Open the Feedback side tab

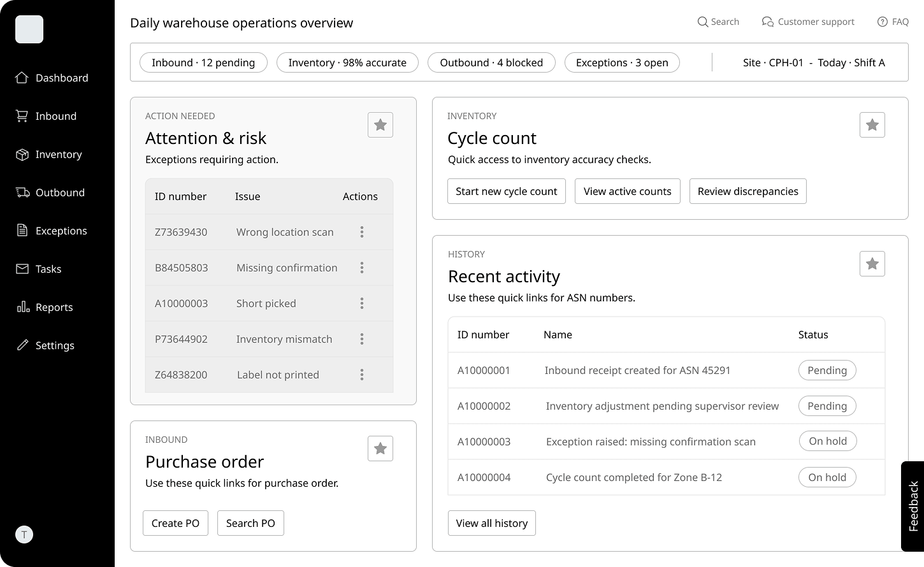[913, 506]
